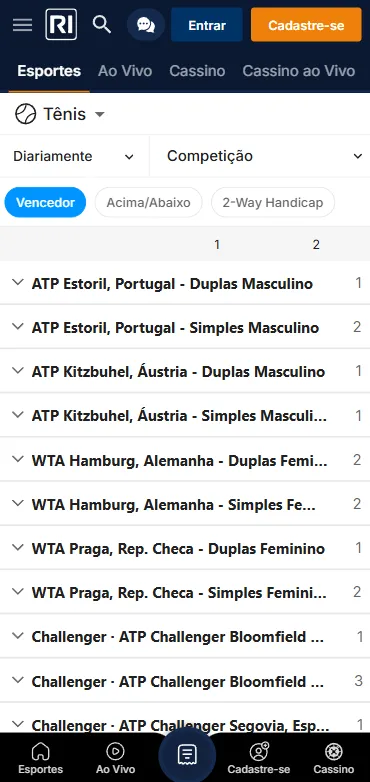Open the Tênis sport dropdown
The height and width of the screenshot is (782, 370).
60,114
